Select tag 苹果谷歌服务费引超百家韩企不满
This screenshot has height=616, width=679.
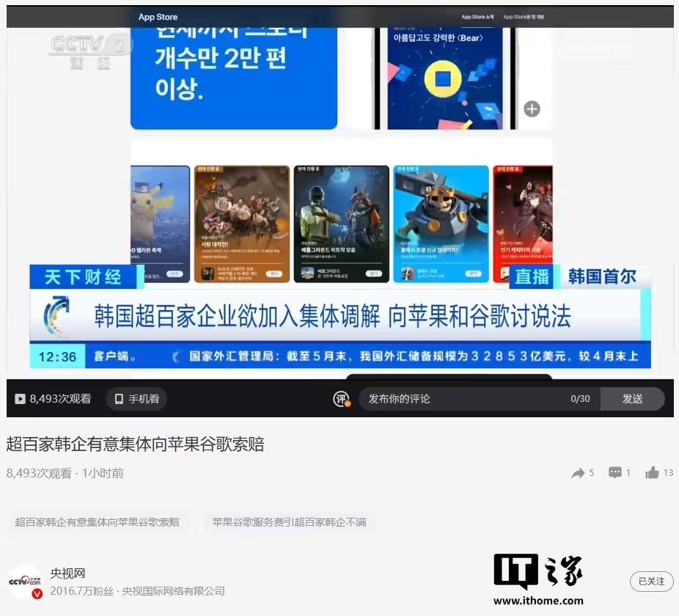[x=289, y=522]
